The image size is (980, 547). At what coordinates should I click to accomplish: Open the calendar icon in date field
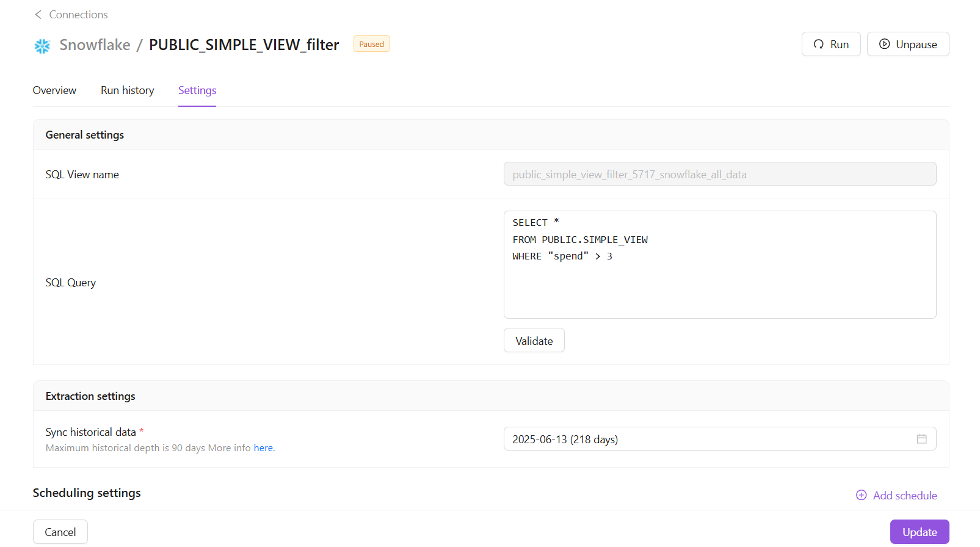(921, 439)
